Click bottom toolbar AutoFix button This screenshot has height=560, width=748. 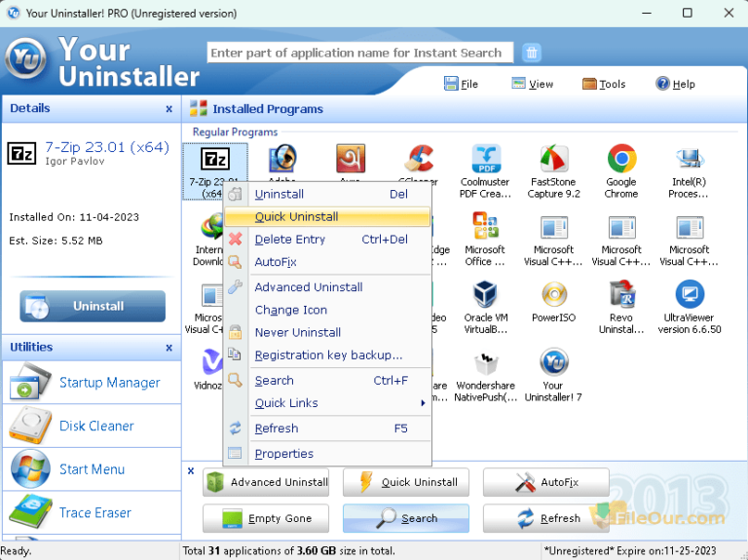[546, 482]
